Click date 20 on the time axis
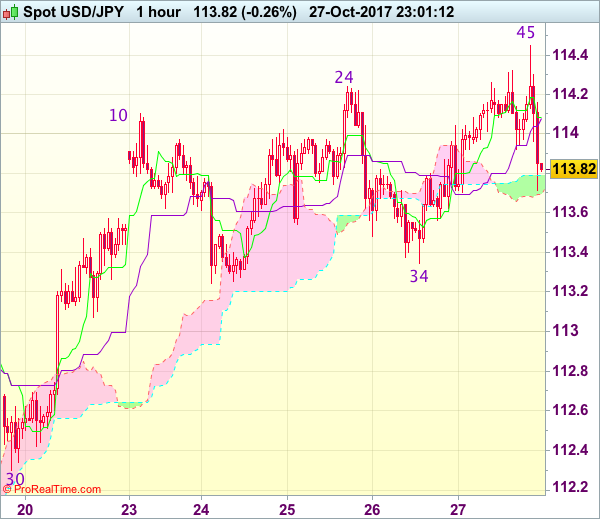The height and width of the screenshot is (519, 600). click(x=25, y=510)
